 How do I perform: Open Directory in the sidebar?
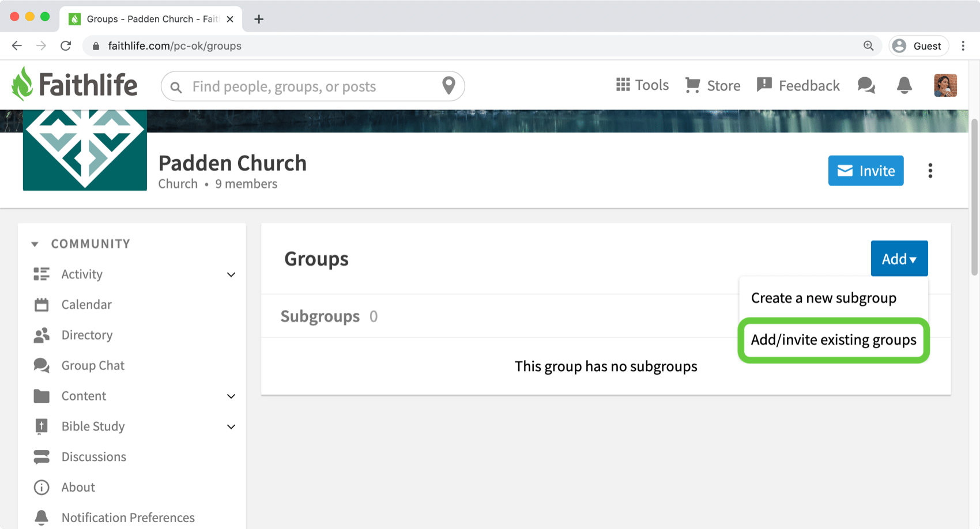[87, 335]
